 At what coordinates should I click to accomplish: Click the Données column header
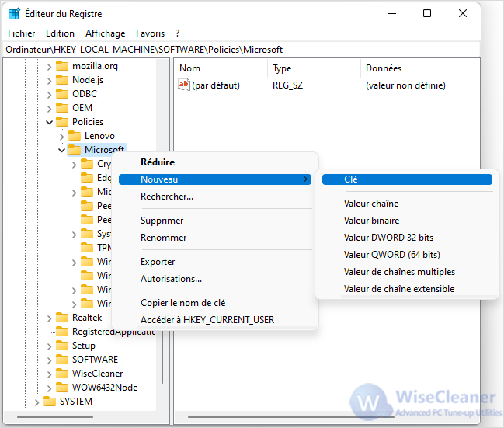pyautogui.click(x=420, y=68)
